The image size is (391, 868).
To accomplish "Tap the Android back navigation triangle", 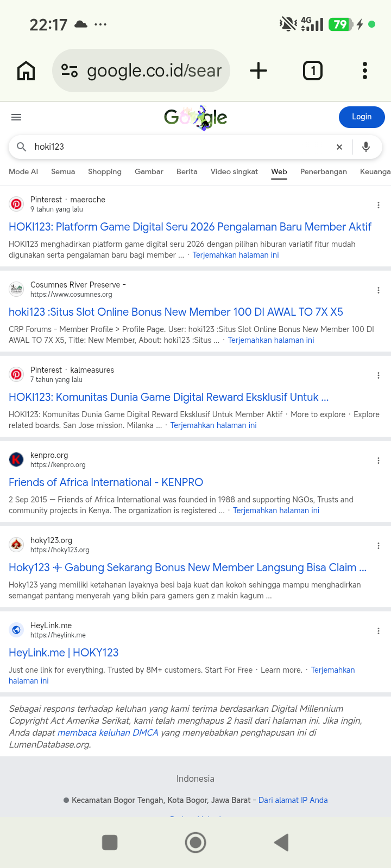I will [x=281, y=843].
